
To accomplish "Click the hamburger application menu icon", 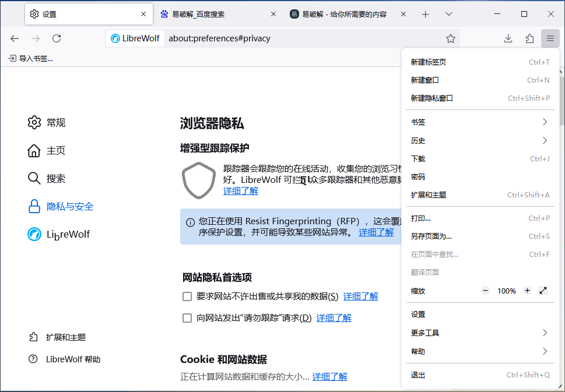I will (550, 38).
